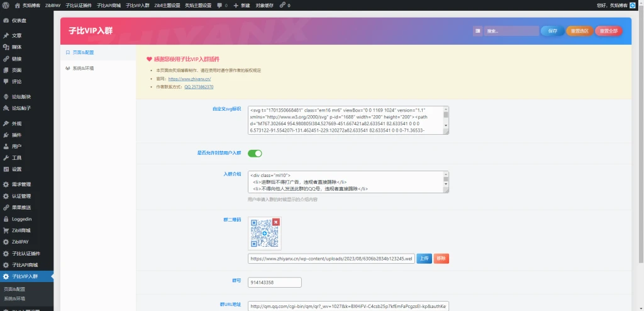Image resolution: width=644 pixels, height=311 pixels.
Task: Open Loggedin lock item in sidebar
Action: pyautogui.click(x=21, y=219)
